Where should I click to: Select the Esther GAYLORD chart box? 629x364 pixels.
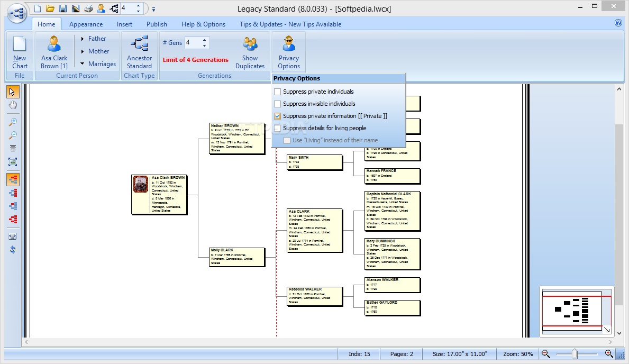[393, 308]
